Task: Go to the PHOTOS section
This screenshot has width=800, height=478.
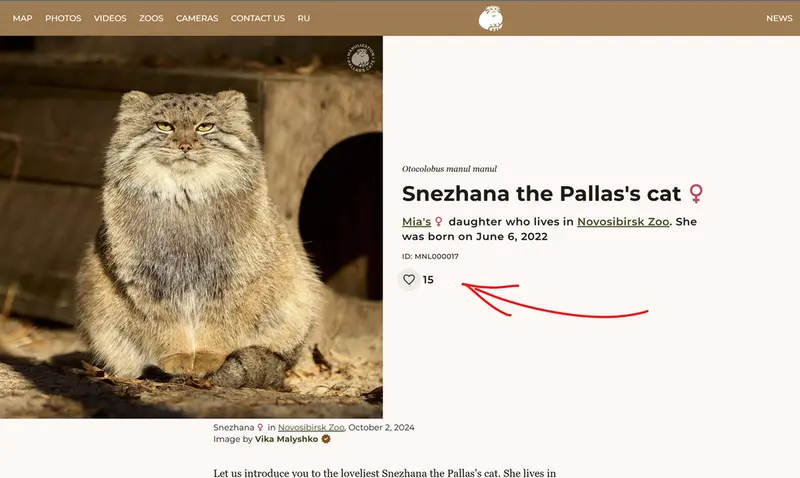Action: coord(63,18)
